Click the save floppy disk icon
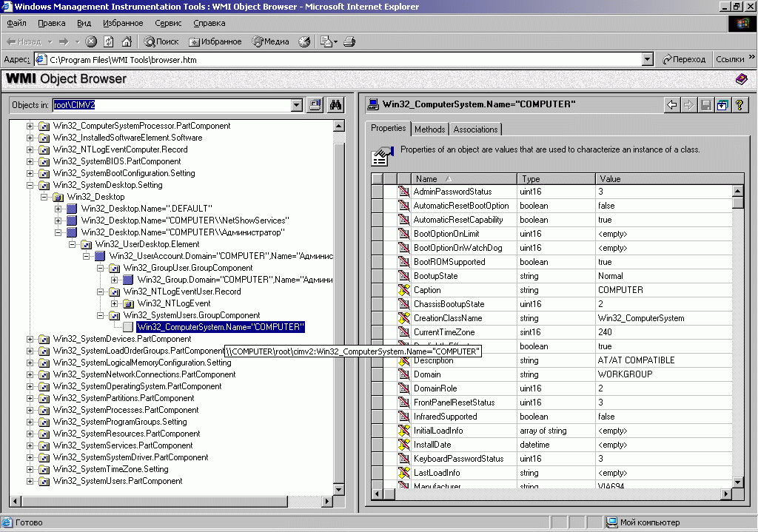 (705, 105)
